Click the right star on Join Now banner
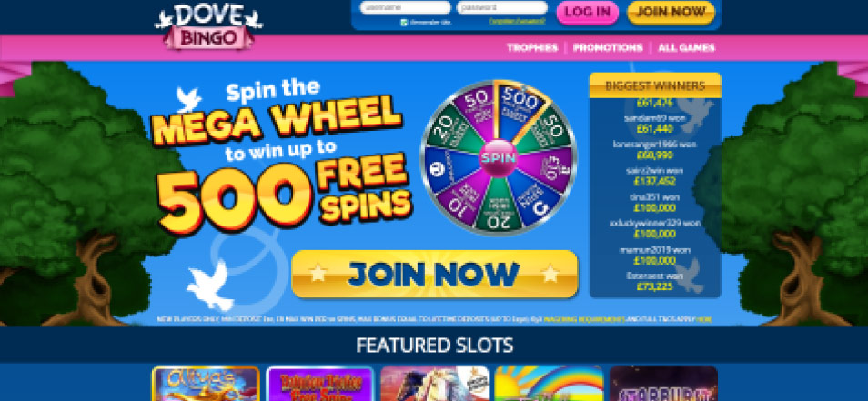This screenshot has width=868, height=401. (550, 273)
